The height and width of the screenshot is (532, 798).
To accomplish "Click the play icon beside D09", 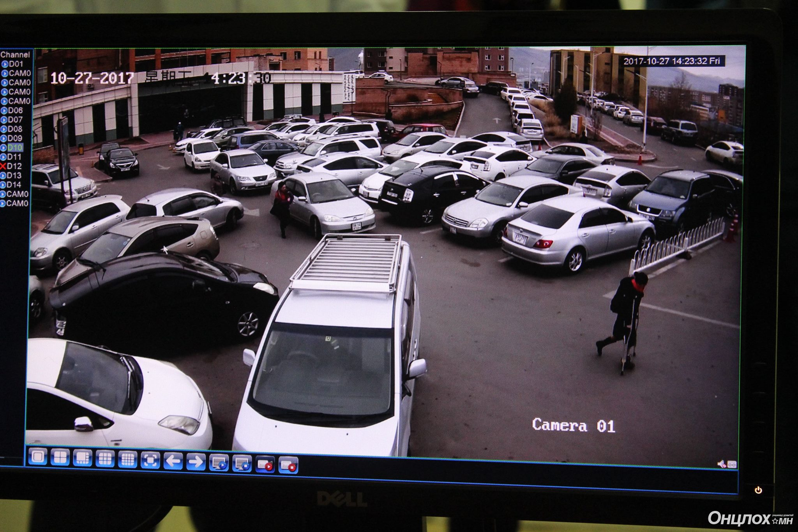I will 4,139.
